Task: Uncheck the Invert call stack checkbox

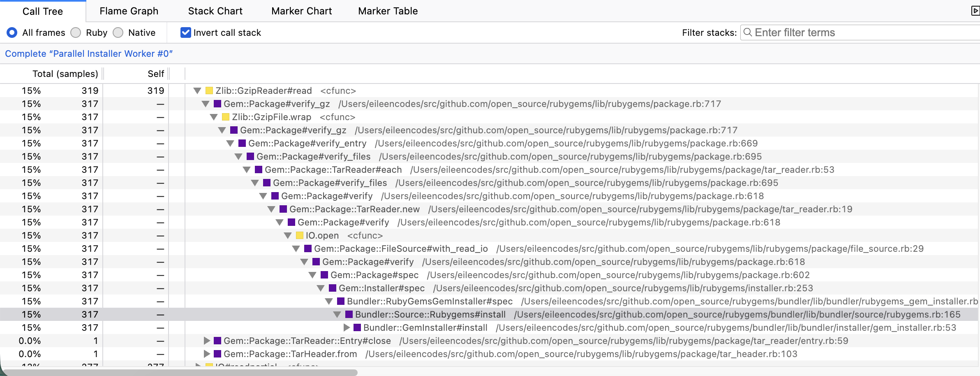Action: click(x=185, y=32)
